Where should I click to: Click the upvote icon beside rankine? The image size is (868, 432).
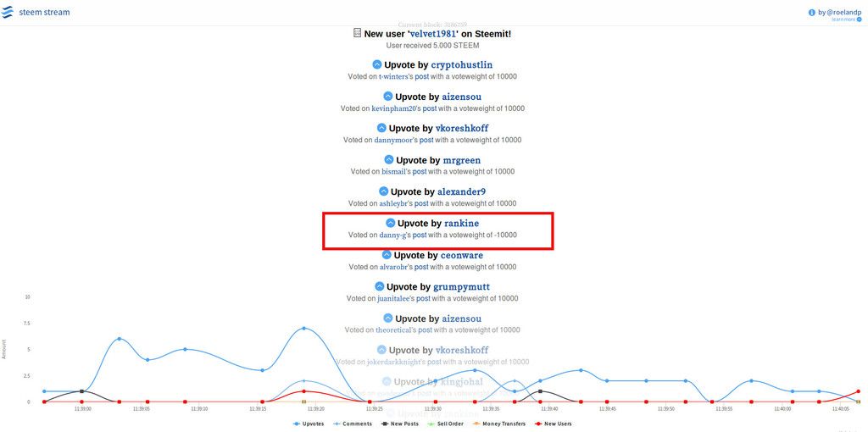click(x=390, y=224)
